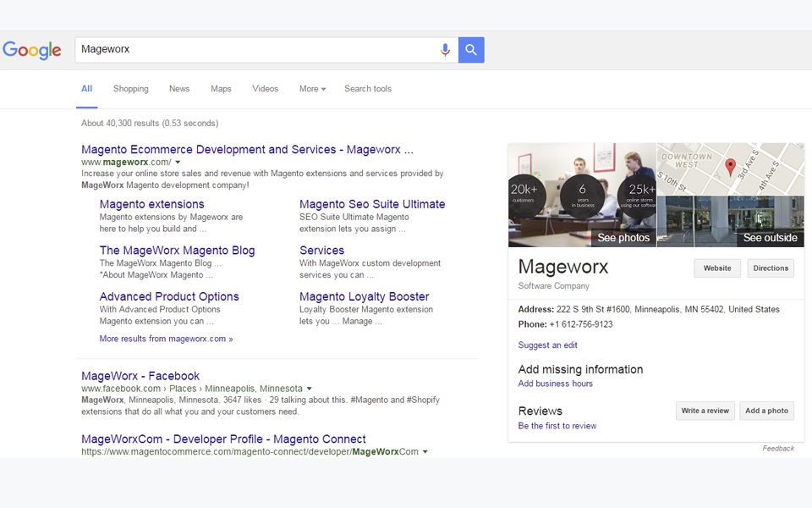Click the Website button
The width and height of the screenshot is (812, 508).
717,268
